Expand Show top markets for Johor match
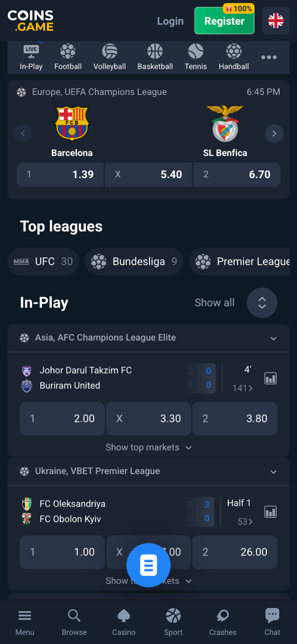Image resolution: width=297 pixels, height=644 pixels. [x=148, y=447]
